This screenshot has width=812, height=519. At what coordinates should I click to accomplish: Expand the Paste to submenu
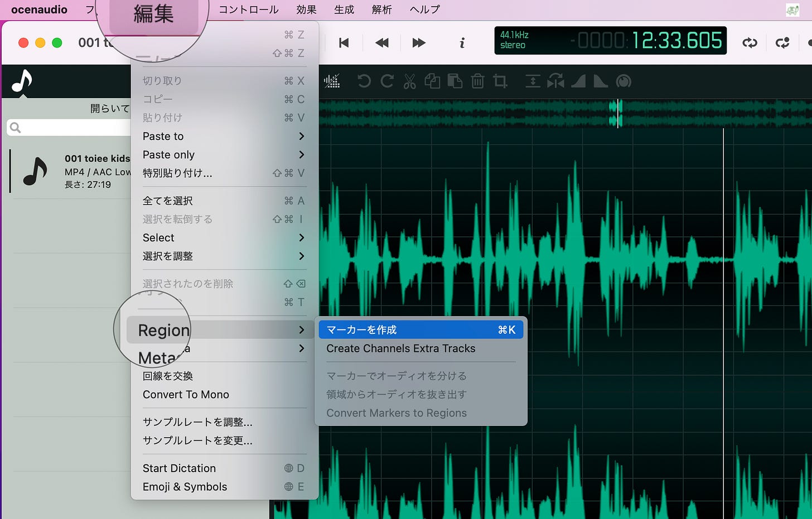click(225, 136)
